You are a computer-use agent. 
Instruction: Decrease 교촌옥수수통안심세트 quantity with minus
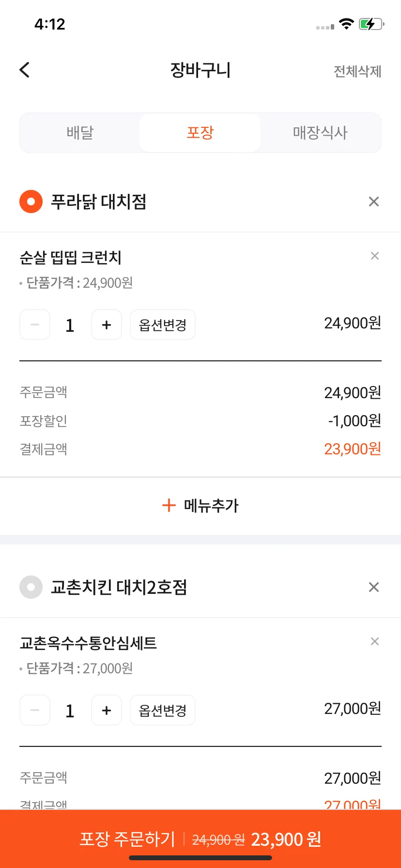pos(35,710)
